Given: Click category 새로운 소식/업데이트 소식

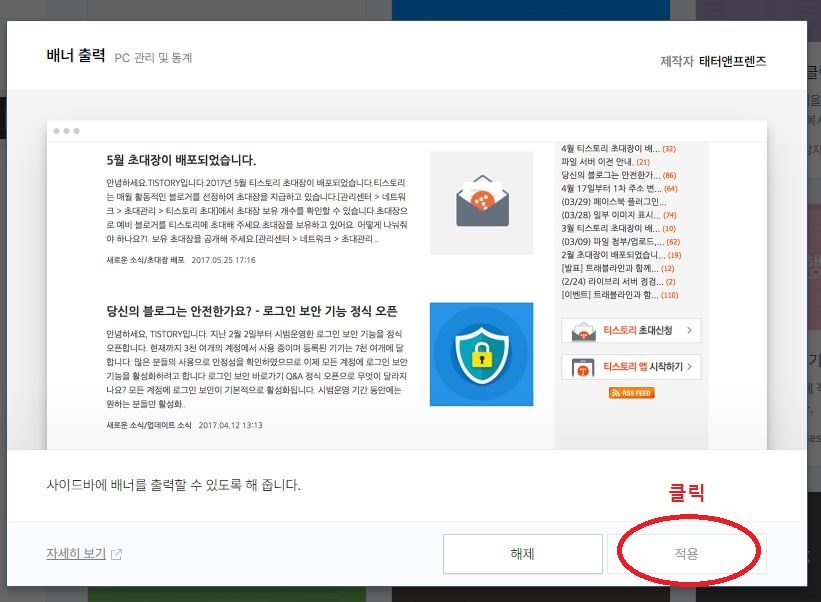Looking at the screenshot, I should point(149,425).
